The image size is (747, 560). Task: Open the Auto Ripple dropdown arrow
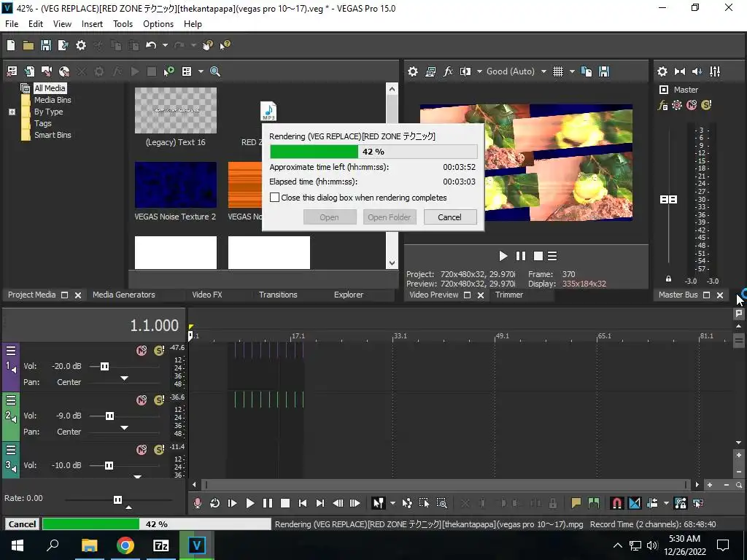tap(666, 503)
